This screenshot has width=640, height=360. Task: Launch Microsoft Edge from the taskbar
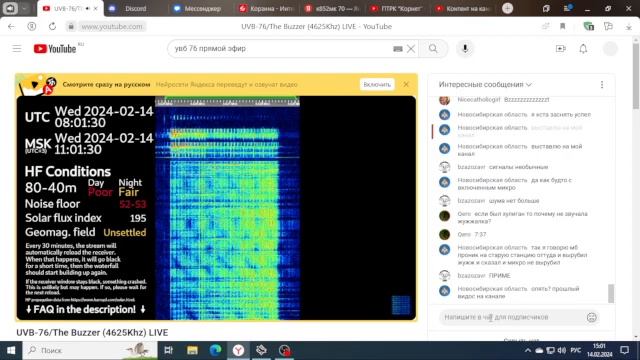215,350
